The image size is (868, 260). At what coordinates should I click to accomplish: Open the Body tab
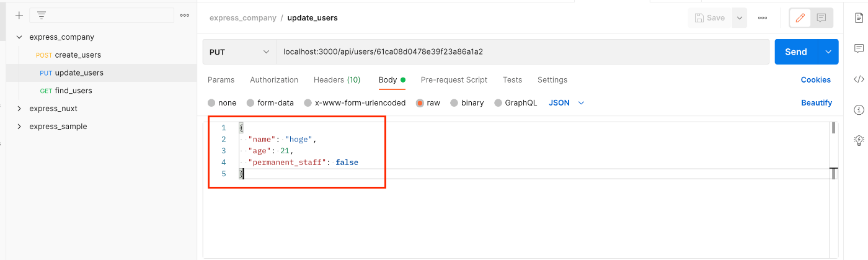tap(392, 80)
